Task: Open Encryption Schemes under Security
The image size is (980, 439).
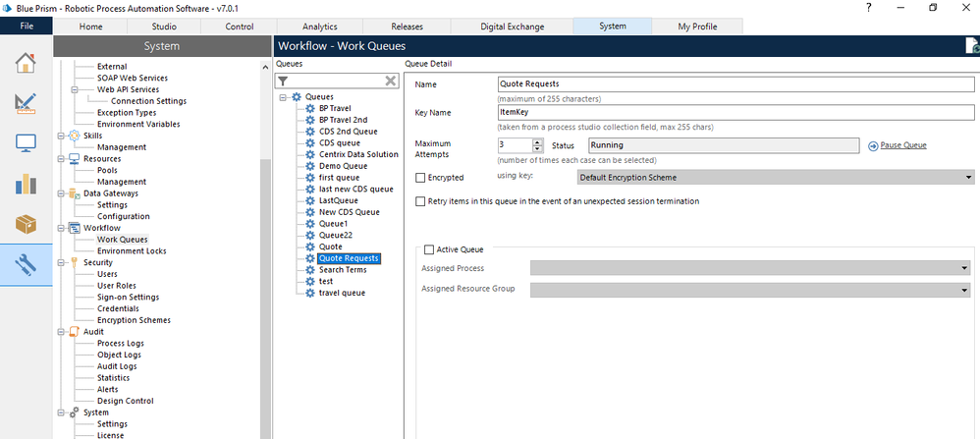Action: (x=134, y=320)
